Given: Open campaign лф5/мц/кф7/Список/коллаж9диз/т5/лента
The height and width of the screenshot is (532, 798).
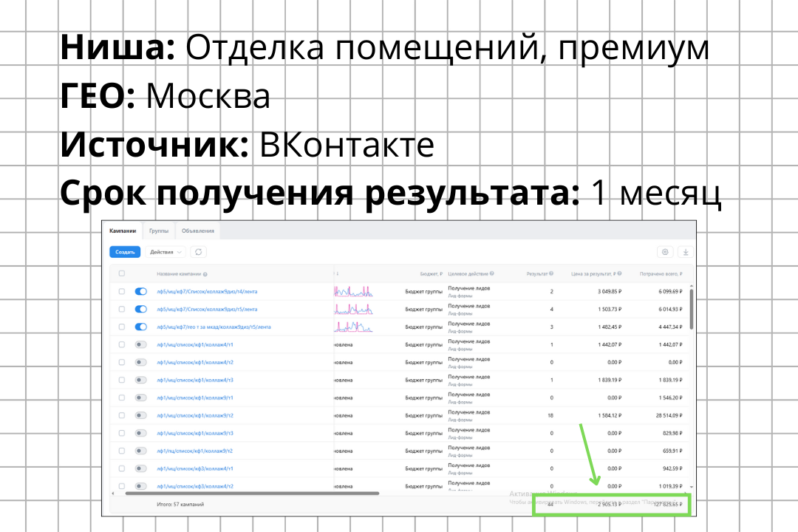Looking at the screenshot, I should coord(207,310).
